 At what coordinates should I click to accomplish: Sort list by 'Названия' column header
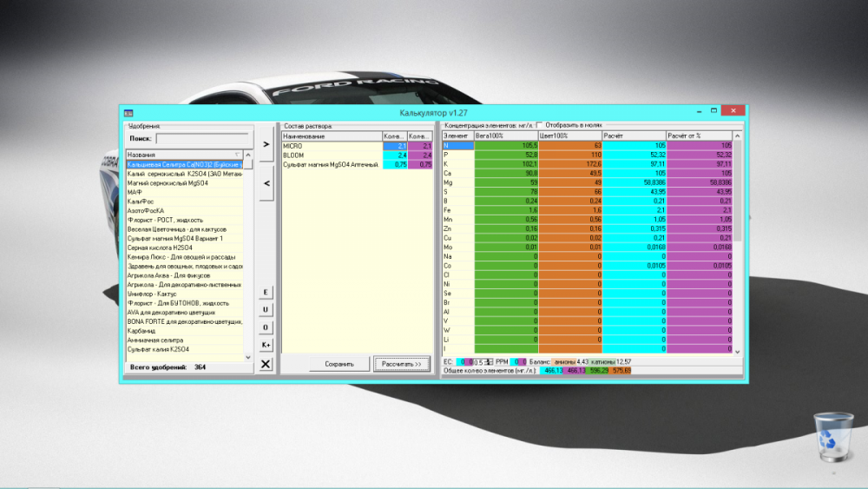[184, 155]
